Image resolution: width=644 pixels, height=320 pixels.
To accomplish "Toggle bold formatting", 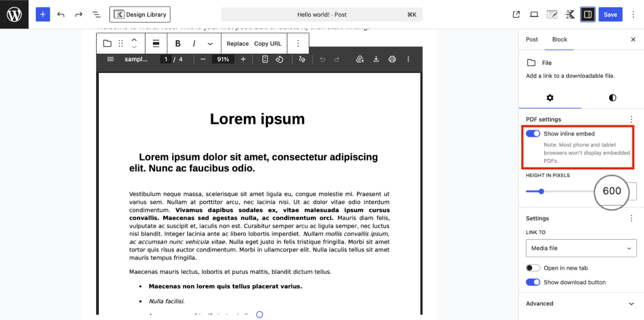I will 178,43.
